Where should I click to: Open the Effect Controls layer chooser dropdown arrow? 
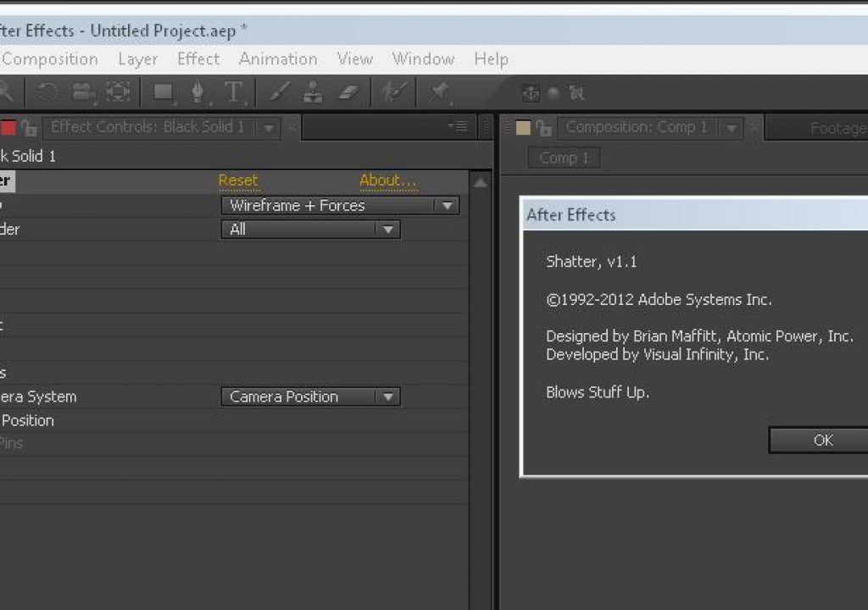269,129
